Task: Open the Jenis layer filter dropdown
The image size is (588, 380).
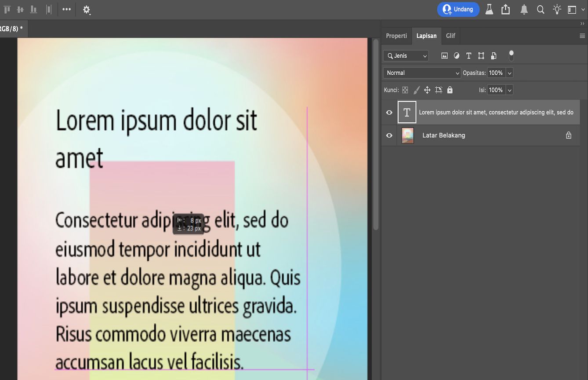Action: pos(405,55)
